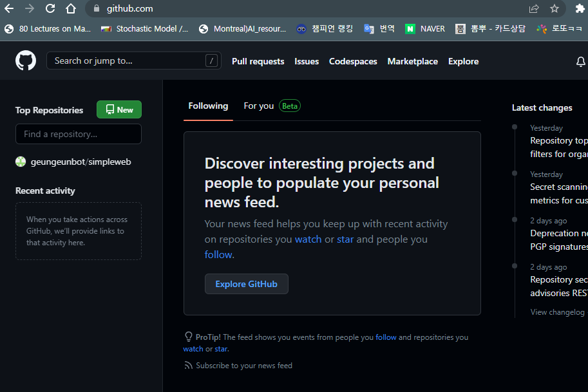Image resolution: width=588 pixels, height=392 pixels.
Task: Open the browser home page icon
Action: coord(70,8)
